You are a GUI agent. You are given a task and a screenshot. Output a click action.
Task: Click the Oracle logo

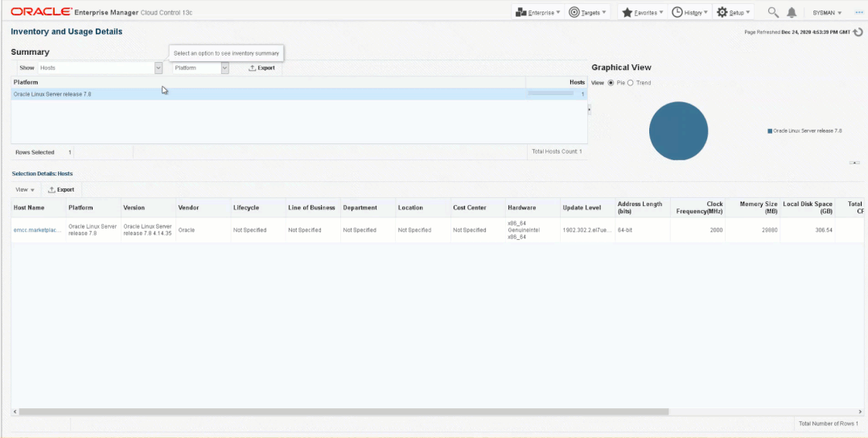click(x=39, y=13)
